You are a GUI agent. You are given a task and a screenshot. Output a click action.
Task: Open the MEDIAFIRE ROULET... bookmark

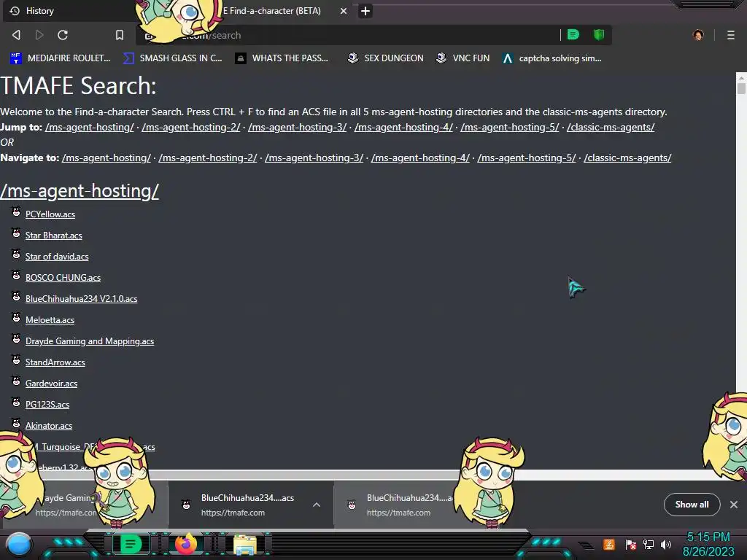(60, 58)
